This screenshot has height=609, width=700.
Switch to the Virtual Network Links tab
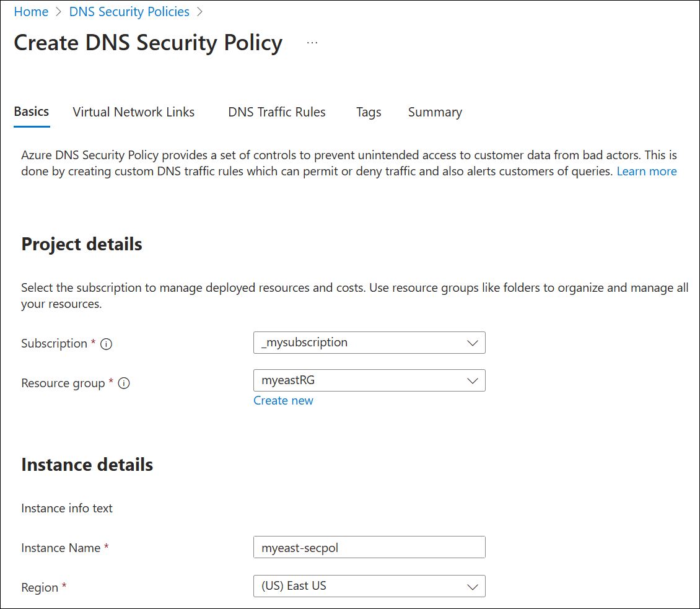133,112
